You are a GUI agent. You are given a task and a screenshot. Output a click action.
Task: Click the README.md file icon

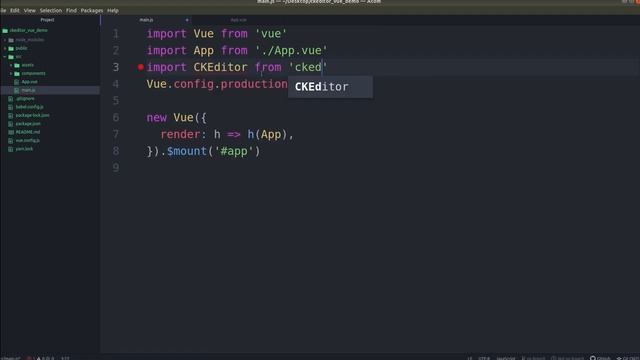click(x=11, y=132)
